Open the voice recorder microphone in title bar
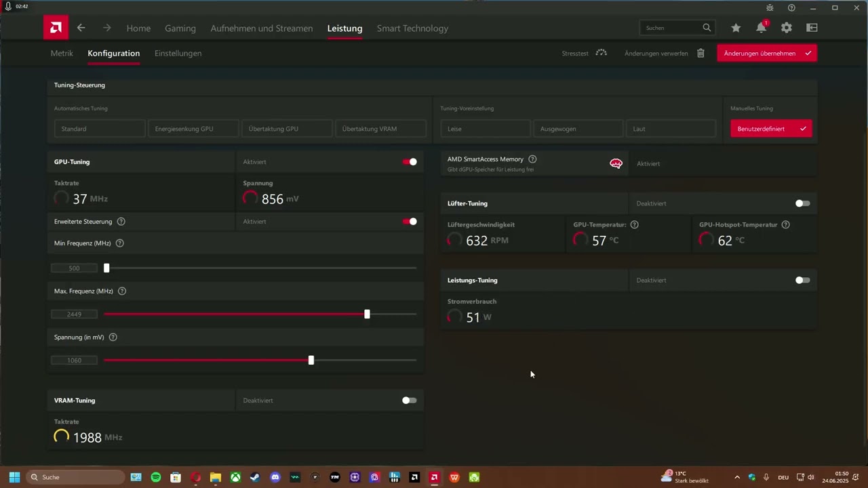This screenshot has height=488, width=868. pos(7,6)
